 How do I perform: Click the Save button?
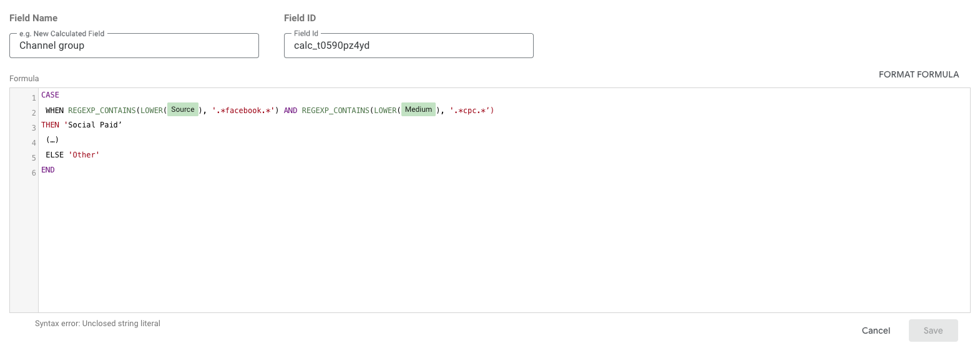point(933,331)
